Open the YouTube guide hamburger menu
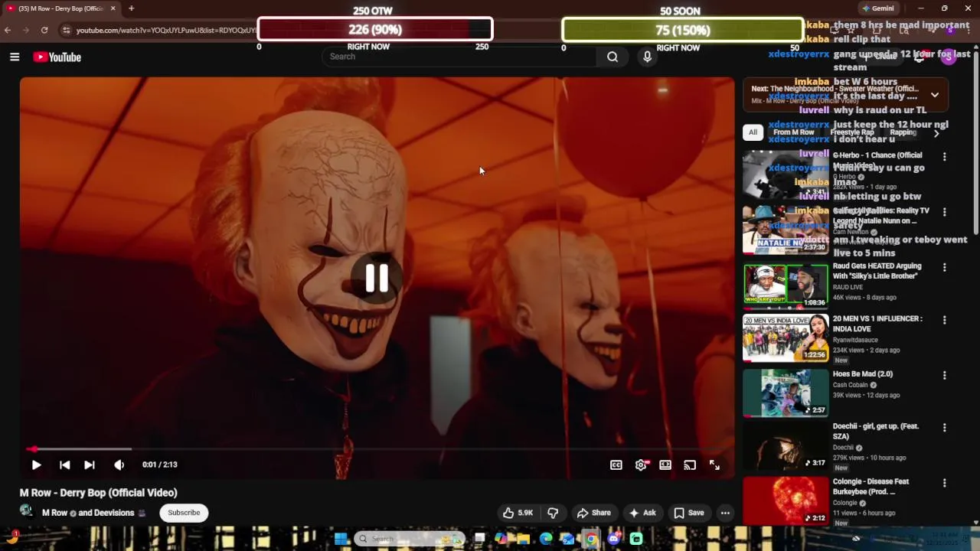This screenshot has height=551, width=980. (15, 57)
